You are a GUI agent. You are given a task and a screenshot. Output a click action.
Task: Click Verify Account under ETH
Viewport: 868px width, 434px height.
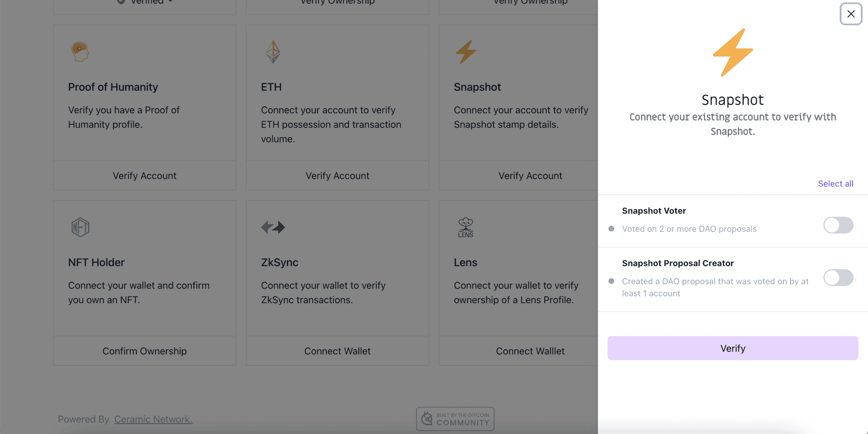338,176
